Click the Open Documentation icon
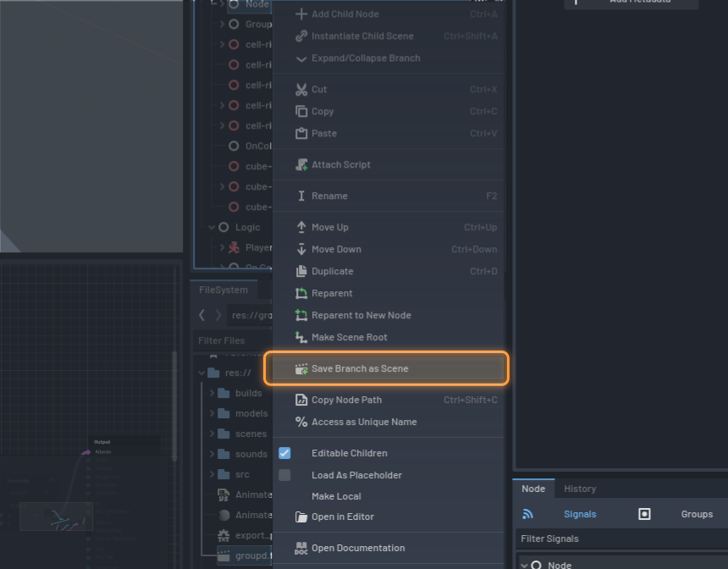Viewport: 728px width, 569px height. [301, 548]
